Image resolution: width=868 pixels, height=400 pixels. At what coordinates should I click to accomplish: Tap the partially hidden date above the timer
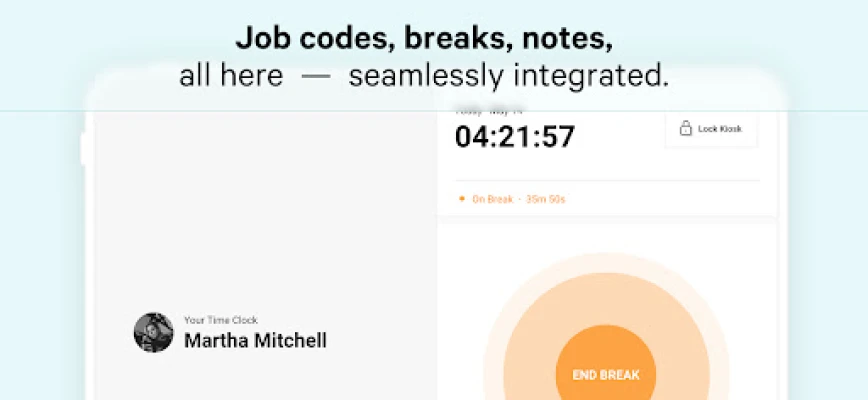[489, 112]
